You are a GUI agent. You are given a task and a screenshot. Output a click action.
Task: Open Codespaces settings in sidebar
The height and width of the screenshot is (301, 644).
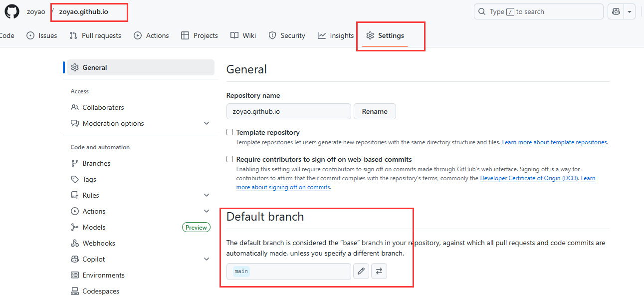(101, 291)
